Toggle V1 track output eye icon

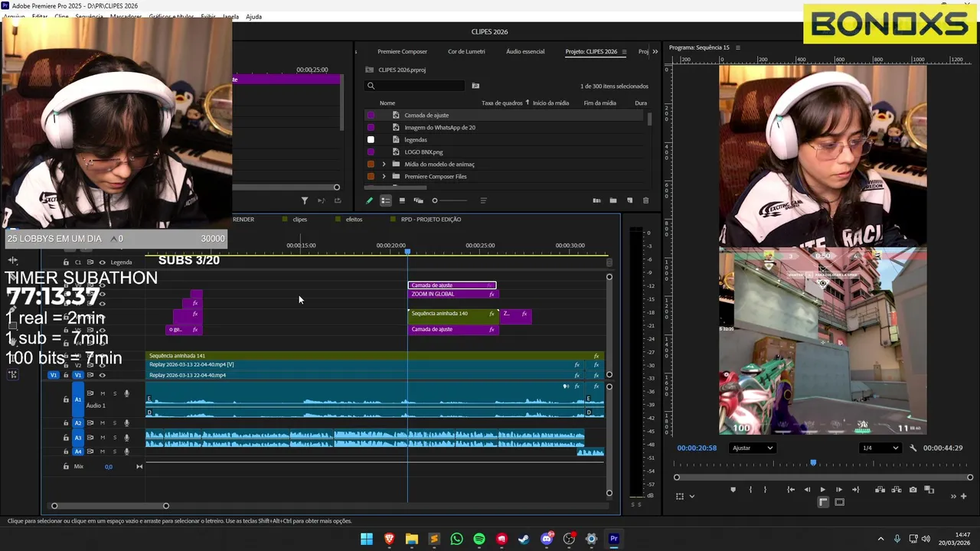[102, 375]
